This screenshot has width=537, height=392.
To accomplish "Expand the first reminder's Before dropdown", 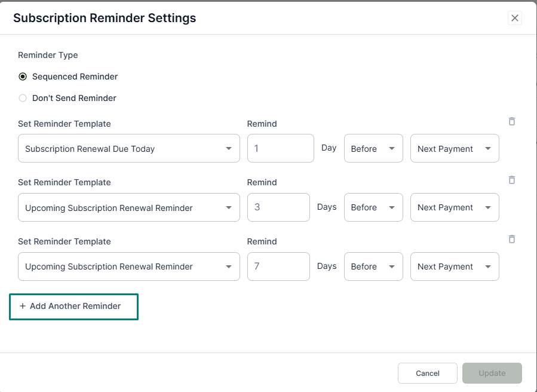I will click(373, 149).
